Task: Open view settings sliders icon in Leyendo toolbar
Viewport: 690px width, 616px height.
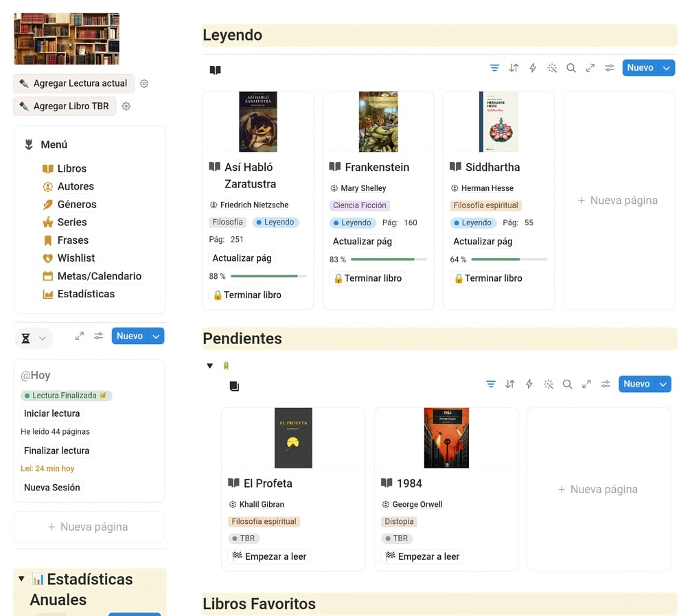Action: click(x=609, y=68)
